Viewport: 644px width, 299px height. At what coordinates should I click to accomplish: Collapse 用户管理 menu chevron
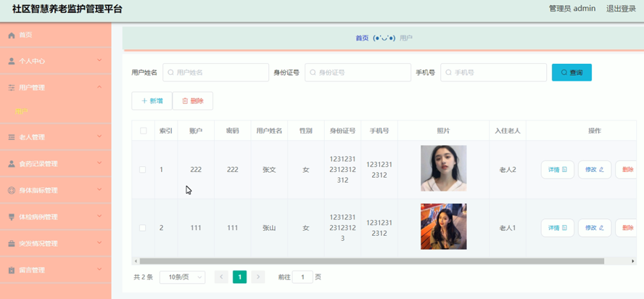pyautogui.click(x=99, y=87)
